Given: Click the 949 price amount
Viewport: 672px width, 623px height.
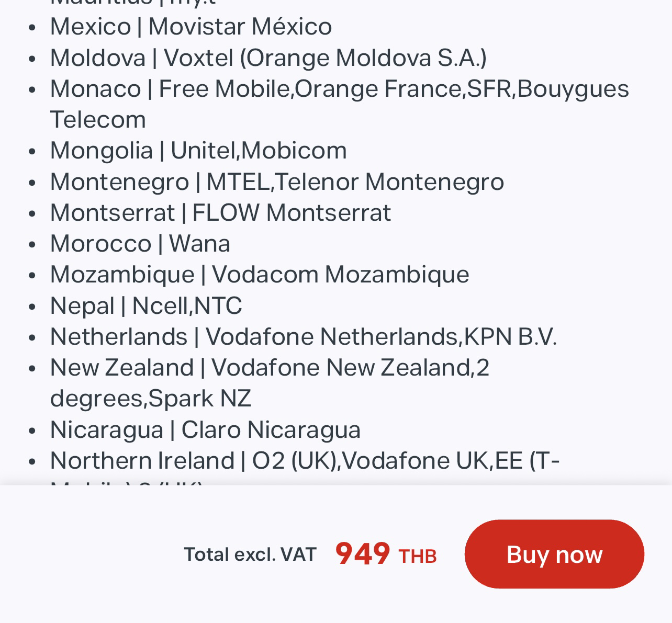Looking at the screenshot, I should [x=362, y=554].
